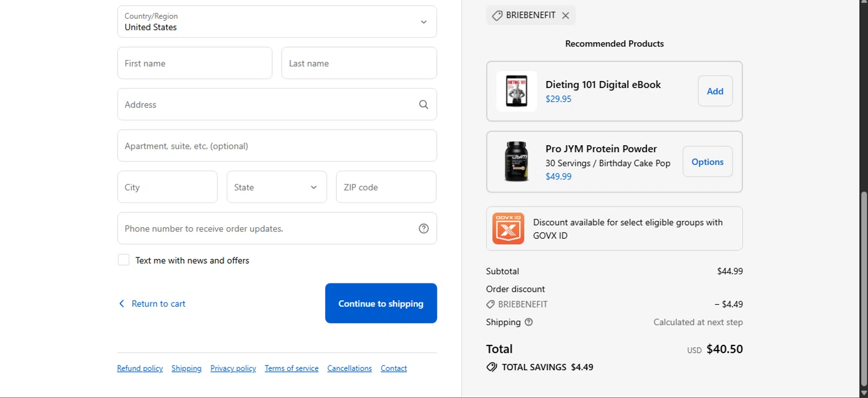The image size is (868, 398).
Task: Open Terms of service link
Action: (x=292, y=368)
